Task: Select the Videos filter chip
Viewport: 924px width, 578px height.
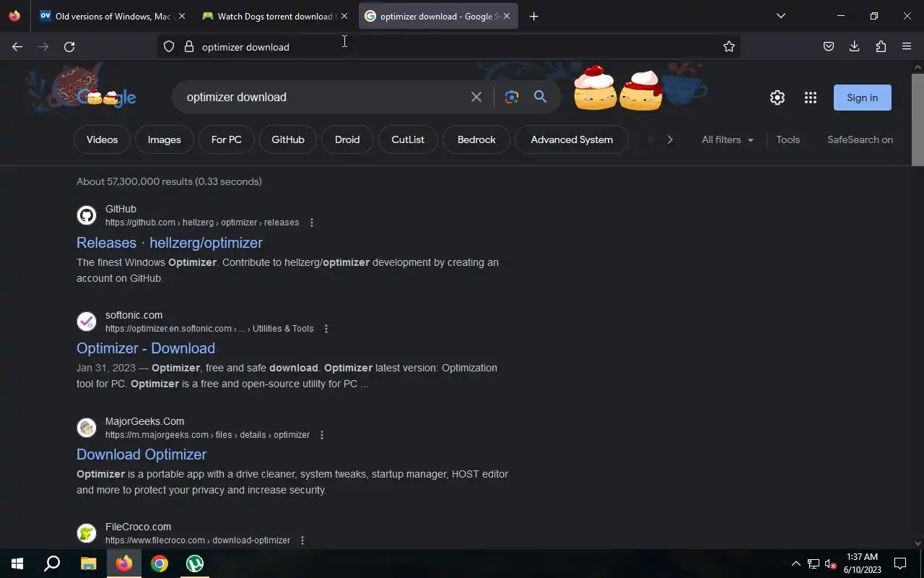Action: [x=102, y=139]
